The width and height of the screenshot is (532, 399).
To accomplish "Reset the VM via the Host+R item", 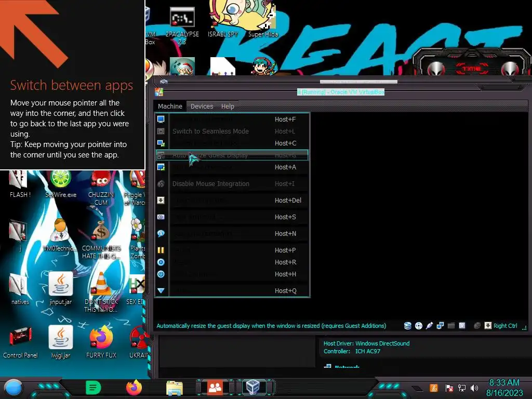I will coord(232,262).
